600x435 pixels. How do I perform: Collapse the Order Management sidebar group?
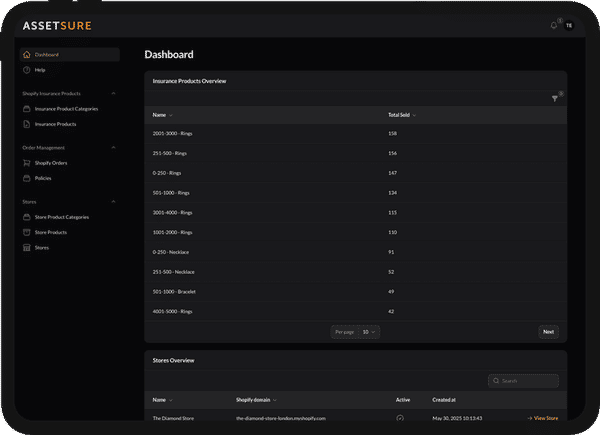point(113,147)
